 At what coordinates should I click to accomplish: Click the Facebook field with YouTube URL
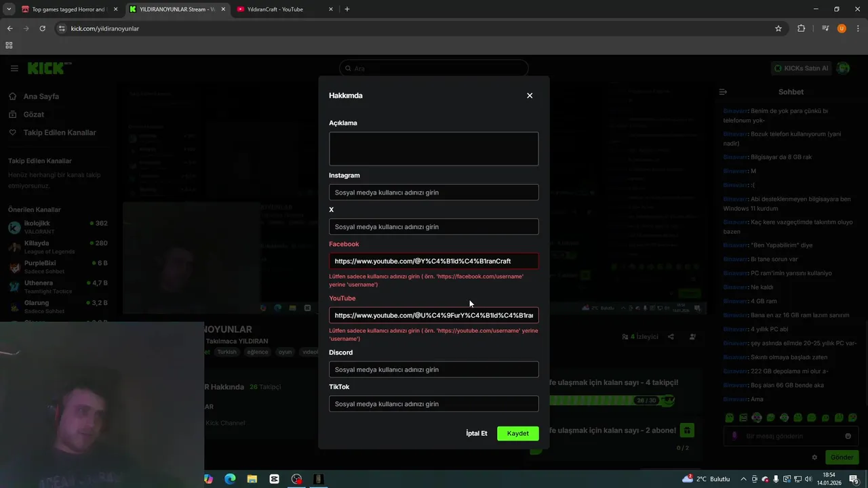point(434,261)
